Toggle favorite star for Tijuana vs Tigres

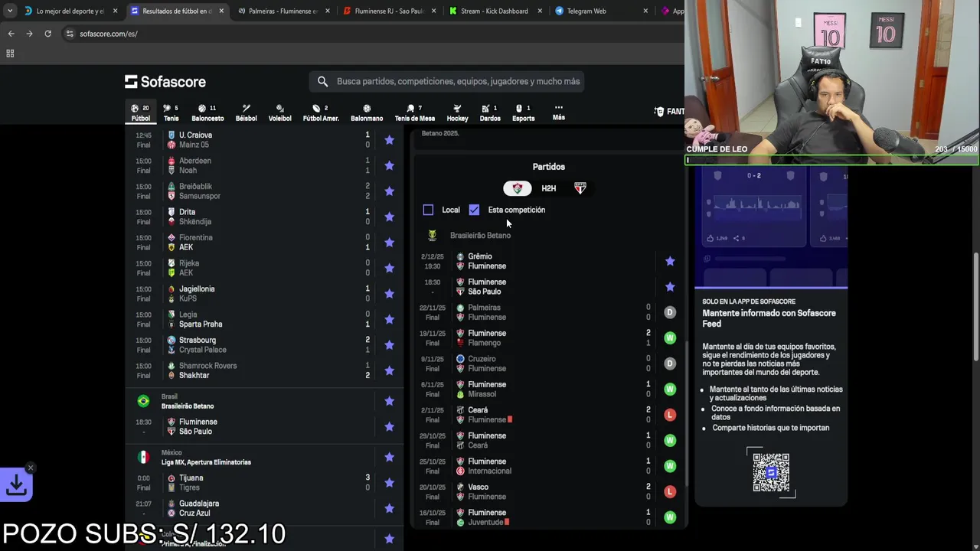pyautogui.click(x=389, y=483)
